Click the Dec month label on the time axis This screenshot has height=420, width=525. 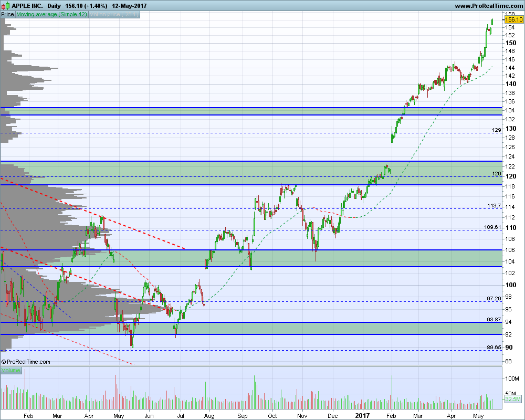(332, 416)
